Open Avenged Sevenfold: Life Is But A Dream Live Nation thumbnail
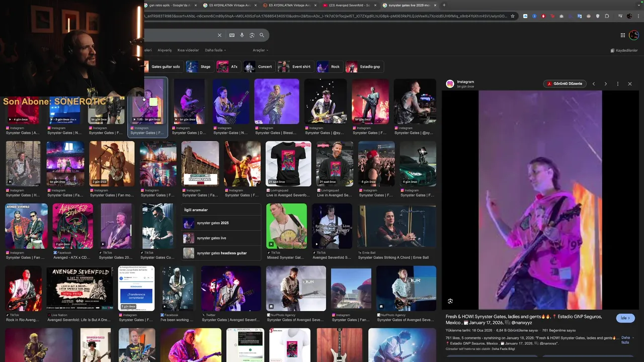 coord(79,288)
